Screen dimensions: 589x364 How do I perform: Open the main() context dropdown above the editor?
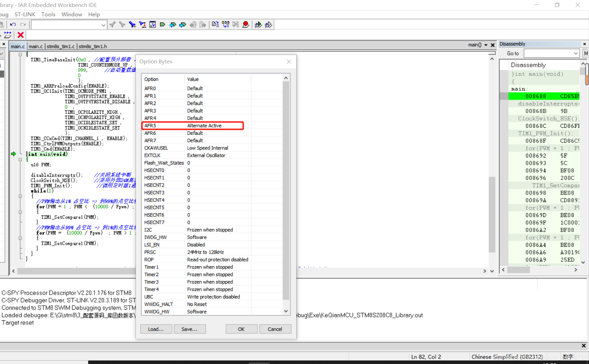pyautogui.click(x=486, y=45)
